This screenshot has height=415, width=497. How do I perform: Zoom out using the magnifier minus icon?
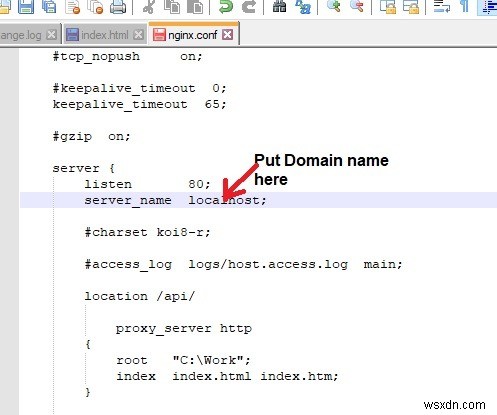(357, 6)
